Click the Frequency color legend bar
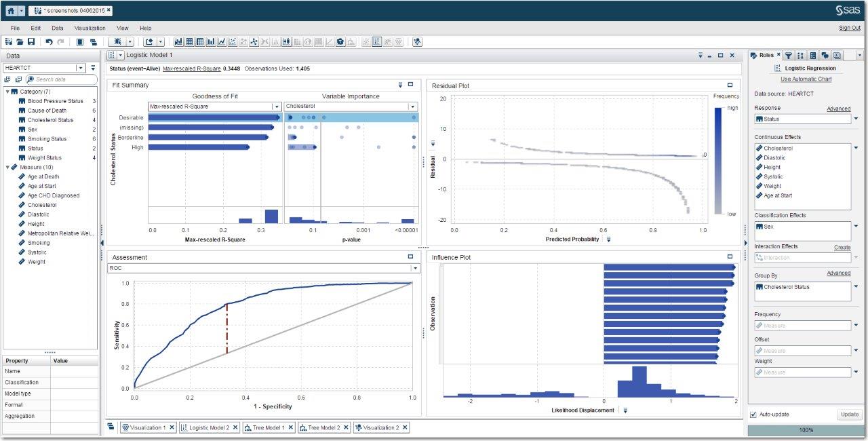The height and width of the screenshot is (441, 868). pyautogui.click(x=718, y=161)
